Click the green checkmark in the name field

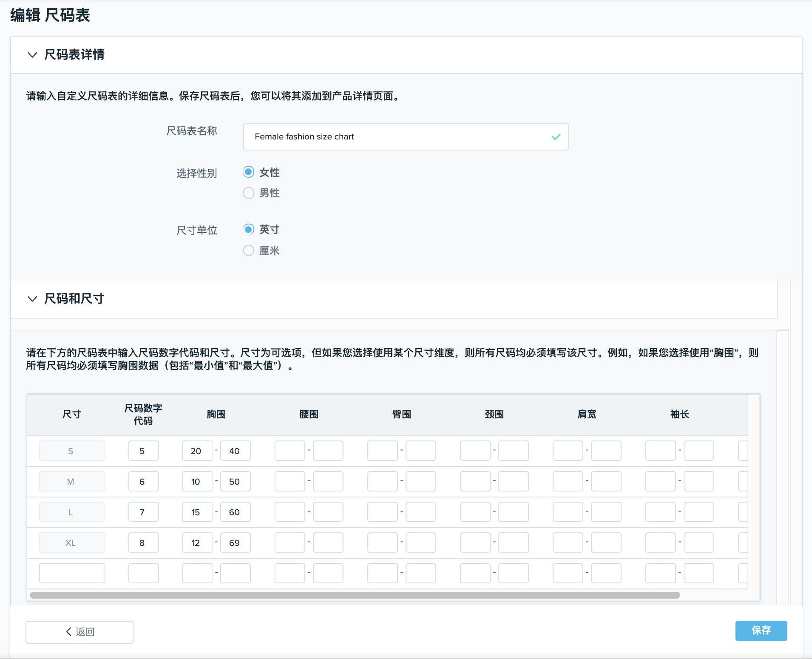point(555,137)
